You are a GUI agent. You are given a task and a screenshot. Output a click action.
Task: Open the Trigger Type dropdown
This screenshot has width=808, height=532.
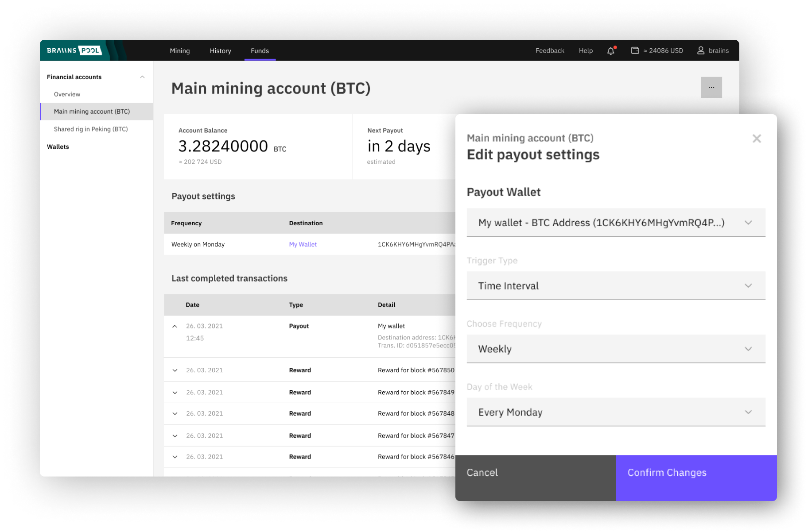pyautogui.click(x=616, y=286)
